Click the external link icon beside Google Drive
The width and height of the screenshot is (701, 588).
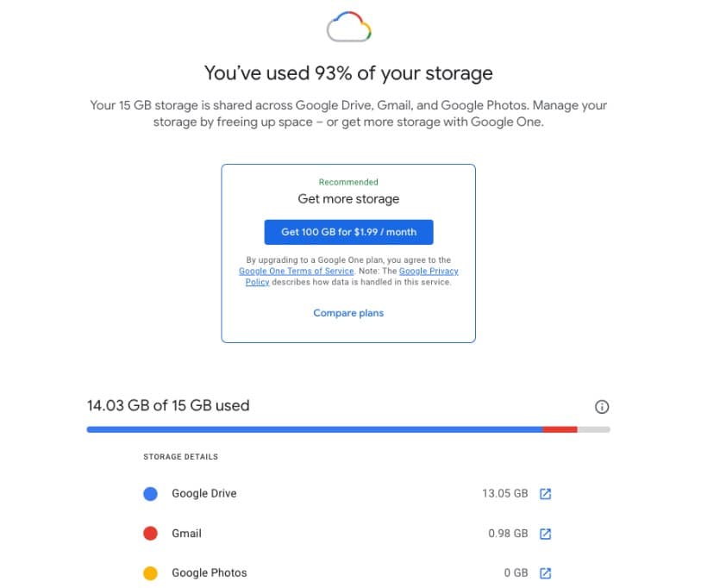[x=545, y=493]
